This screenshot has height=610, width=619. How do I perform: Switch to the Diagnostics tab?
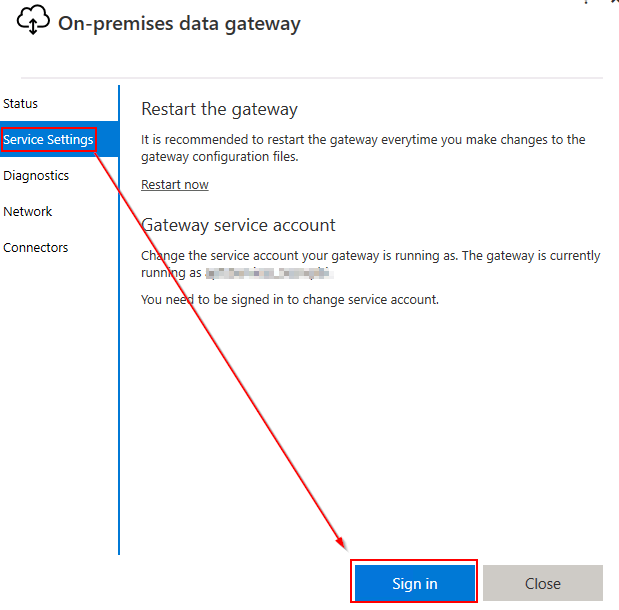36,176
